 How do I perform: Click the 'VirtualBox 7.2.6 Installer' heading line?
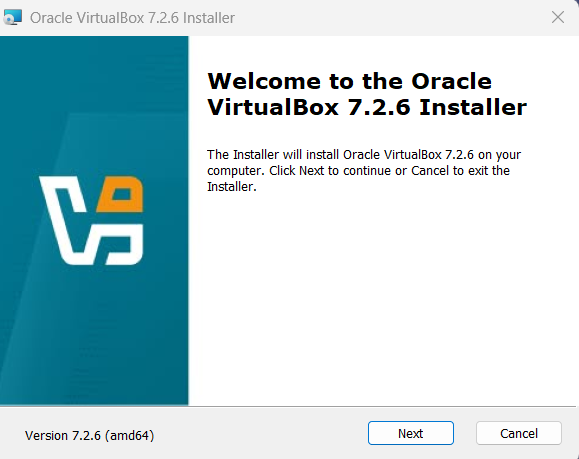click(x=367, y=107)
